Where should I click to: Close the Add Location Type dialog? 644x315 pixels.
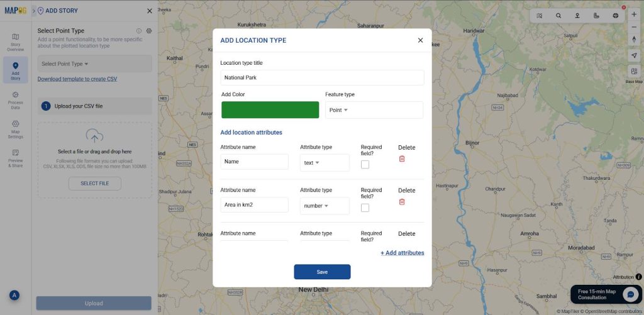420,40
